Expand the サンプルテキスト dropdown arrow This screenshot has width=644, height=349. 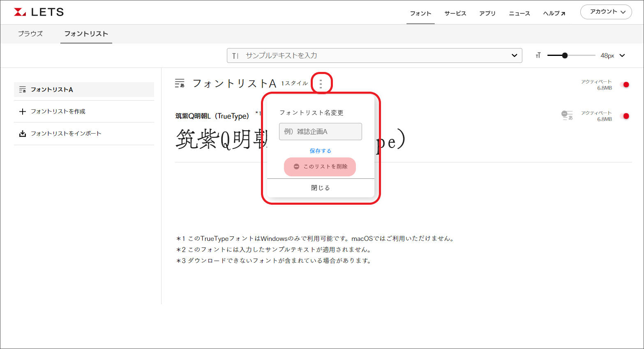[514, 55]
